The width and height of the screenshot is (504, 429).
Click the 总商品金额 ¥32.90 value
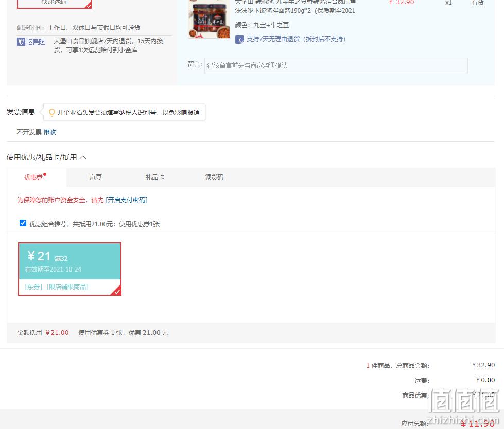coord(483,365)
